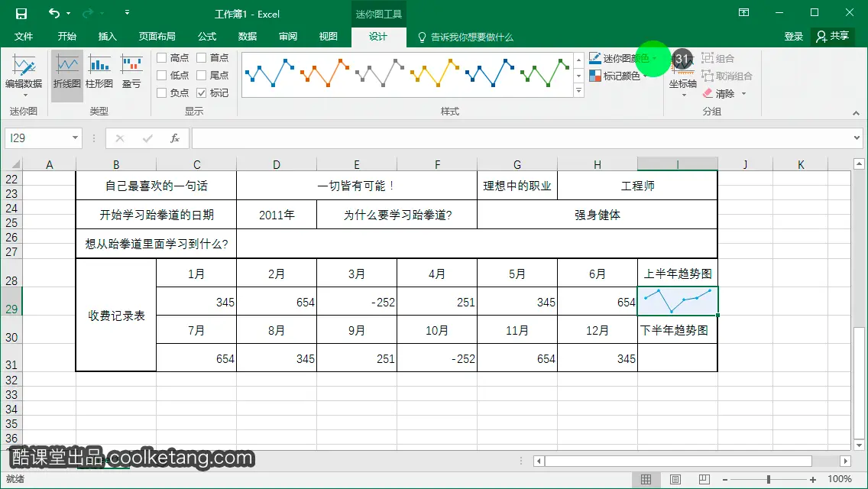Switch to the 公式 ribbon tab
This screenshot has width=868, height=489.
pos(207,37)
